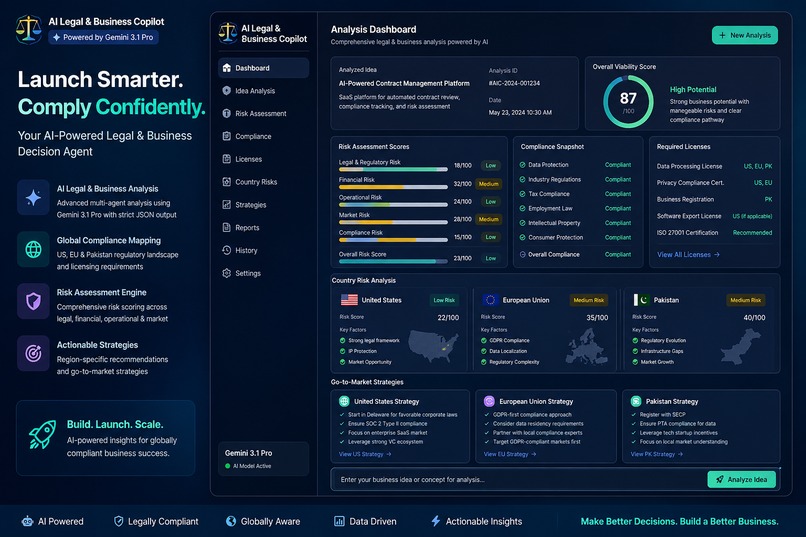Click the Data Protection compliance check icon

tap(523, 165)
